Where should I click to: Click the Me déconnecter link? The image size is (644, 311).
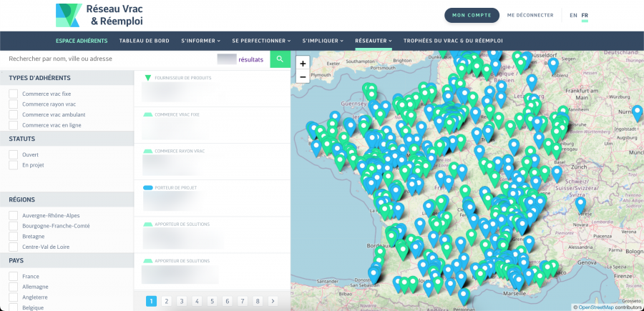pos(530,15)
